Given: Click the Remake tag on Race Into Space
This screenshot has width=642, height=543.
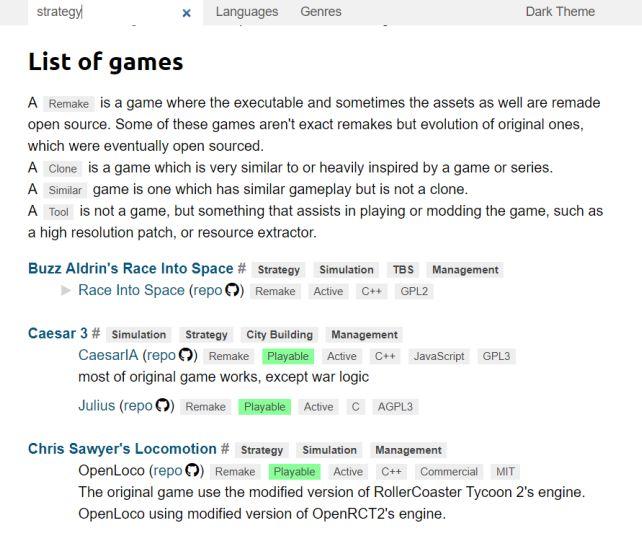Looking at the screenshot, I should pos(275,291).
